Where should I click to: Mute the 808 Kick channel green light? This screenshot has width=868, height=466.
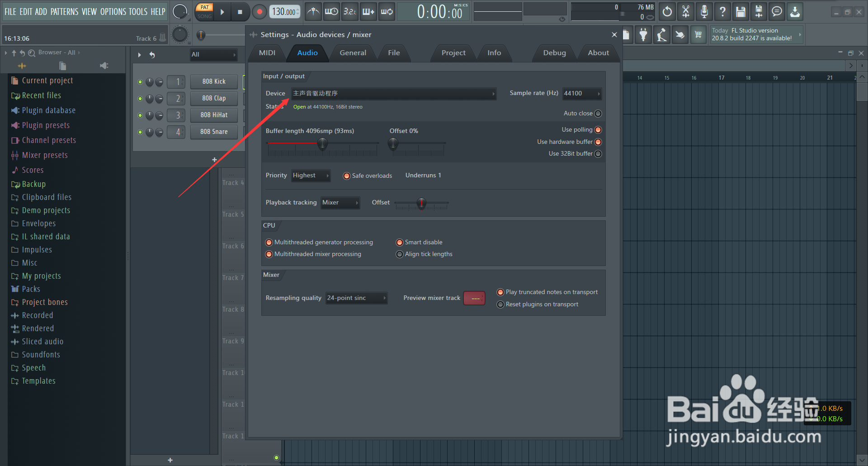coord(140,82)
